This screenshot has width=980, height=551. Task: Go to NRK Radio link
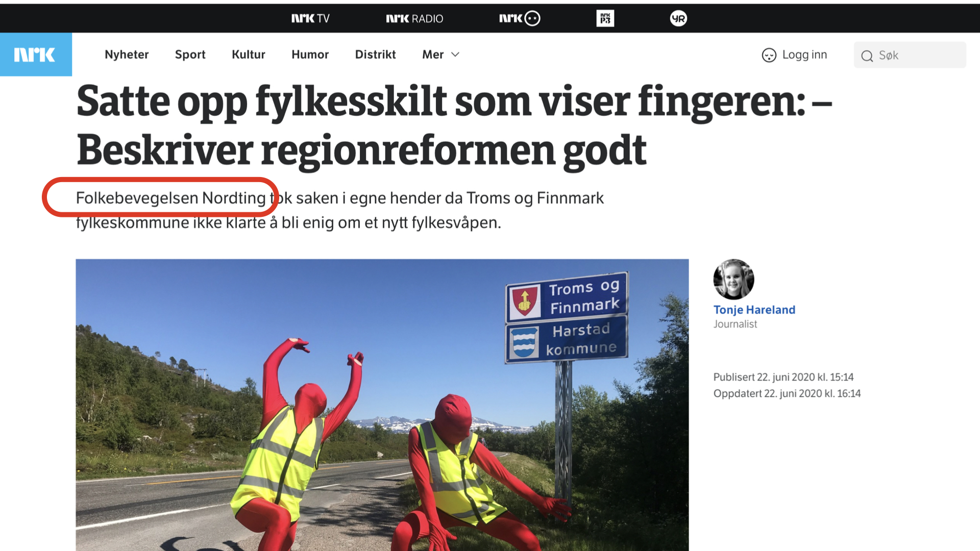coord(414,18)
